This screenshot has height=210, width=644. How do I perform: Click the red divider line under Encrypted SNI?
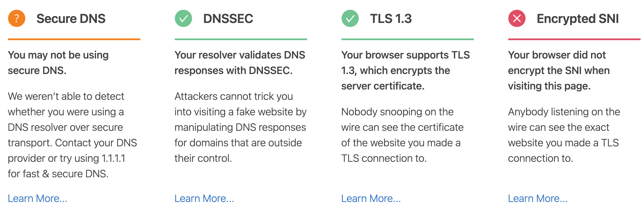[x=574, y=39]
